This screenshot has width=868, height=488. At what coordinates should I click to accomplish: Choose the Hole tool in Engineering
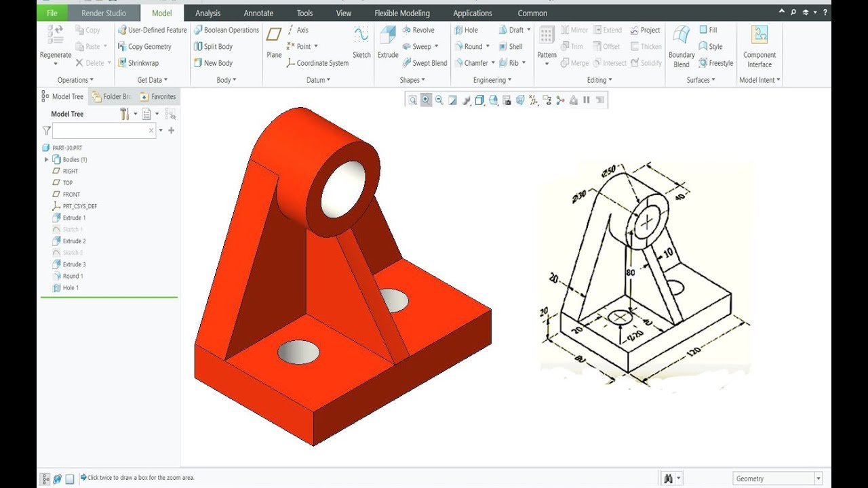(466, 30)
